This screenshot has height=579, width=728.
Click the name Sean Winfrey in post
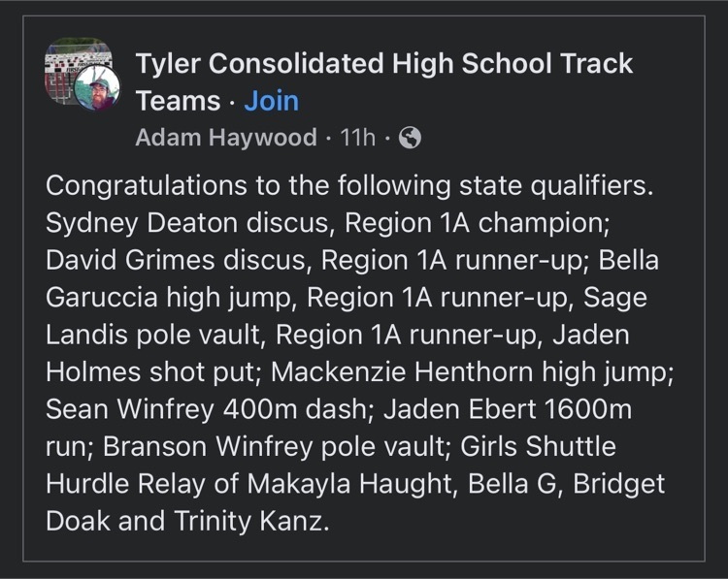coord(130,409)
